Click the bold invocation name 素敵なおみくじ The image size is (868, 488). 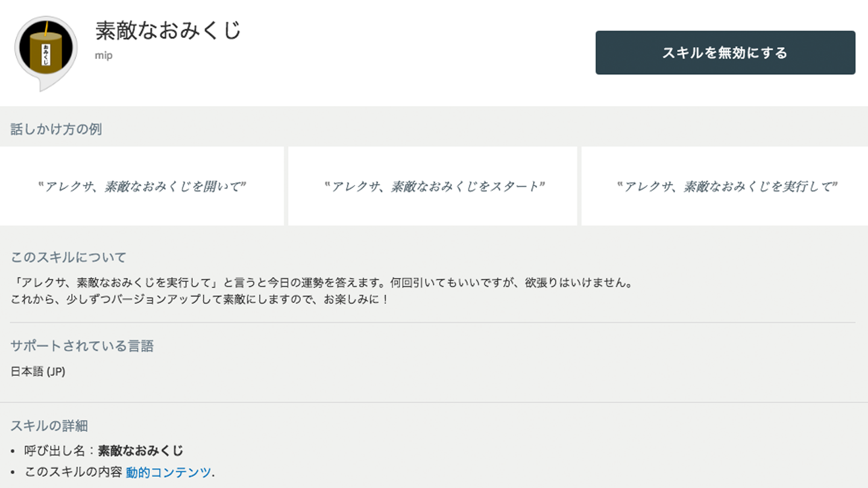[x=140, y=451]
